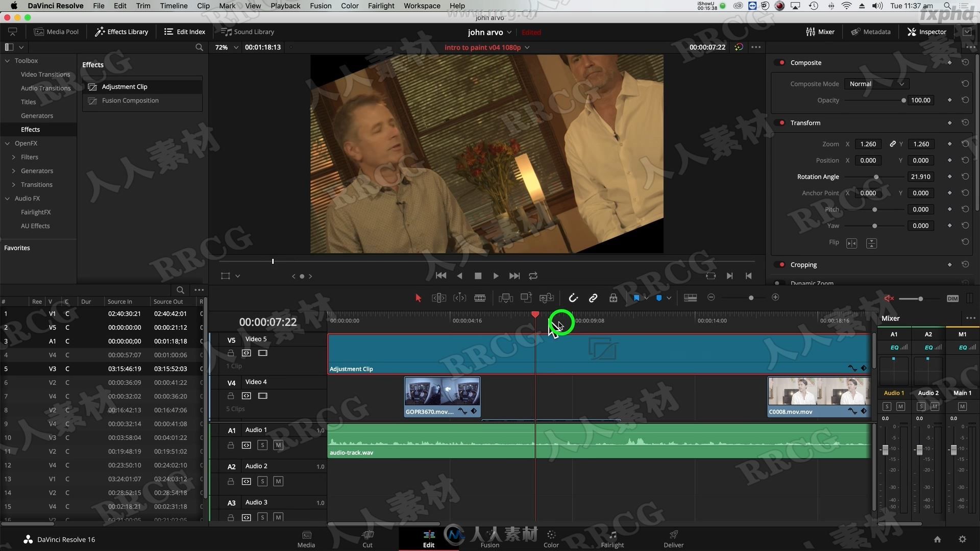Open Effects Library panel
The image size is (980, 551).
(x=121, y=32)
